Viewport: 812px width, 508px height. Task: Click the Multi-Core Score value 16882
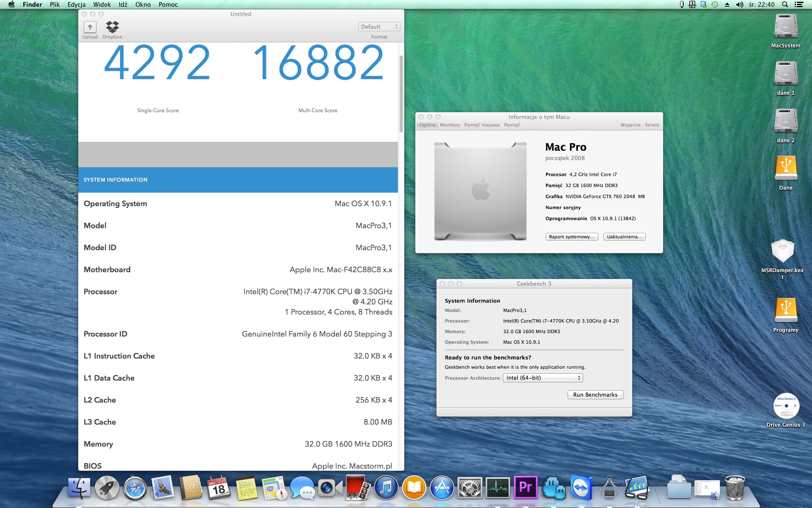[x=318, y=63]
